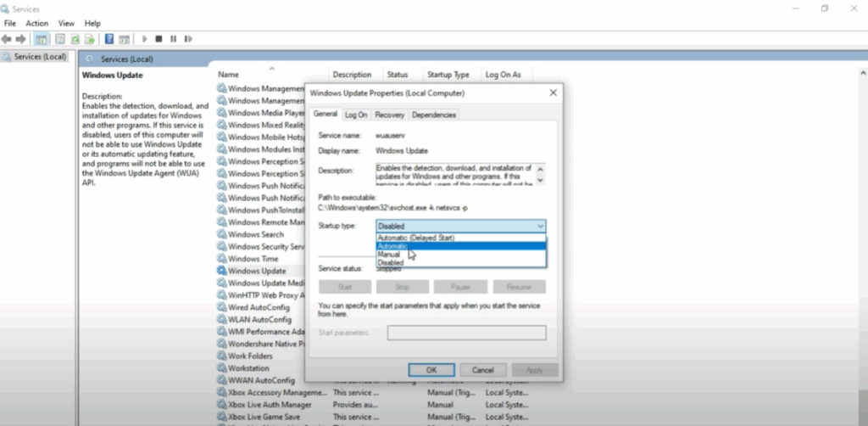
Task: Sort services by the Name column
Action: (x=271, y=74)
